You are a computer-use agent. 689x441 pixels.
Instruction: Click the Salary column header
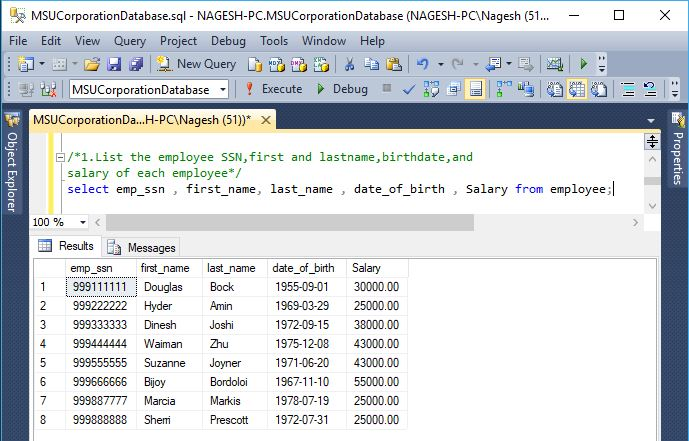pos(377,268)
